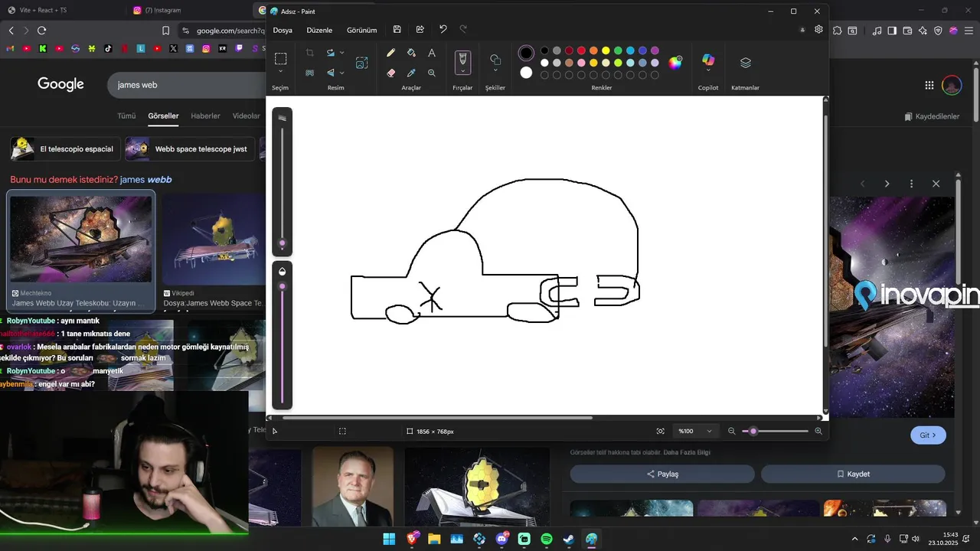Expand the Rotate options dropdown arrow
Image resolution: width=980 pixels, height=551 pixels.
tap(341, 53)
